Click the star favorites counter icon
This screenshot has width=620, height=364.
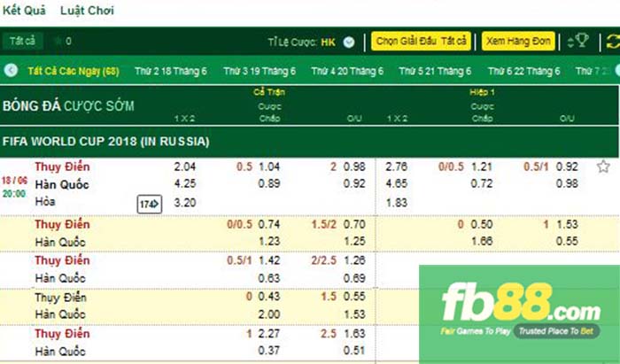click(x=58, y=42)
